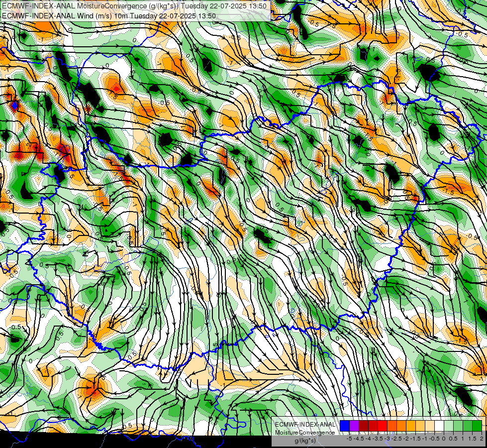This screenshot has width=487, height=448.
Task: Click the pale peach swatch between -1 and -0.5
Action: [430, 426]
